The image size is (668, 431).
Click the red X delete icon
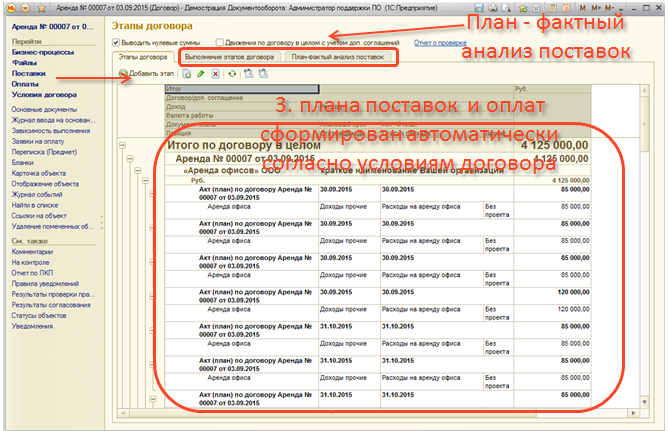coord(215,75)
